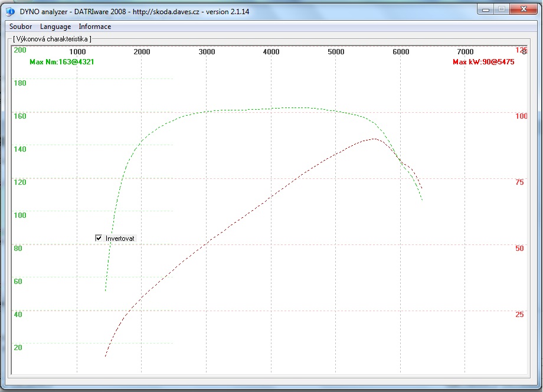Click the red 100 kW axis label

pyautogui.click(x=521, y=116)
